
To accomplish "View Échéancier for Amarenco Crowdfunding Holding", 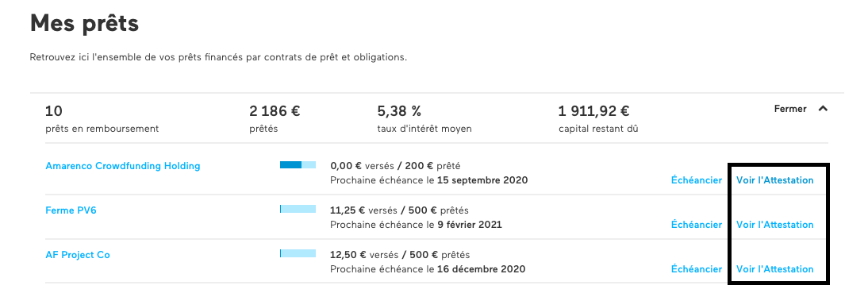I will tap(697, 180).
